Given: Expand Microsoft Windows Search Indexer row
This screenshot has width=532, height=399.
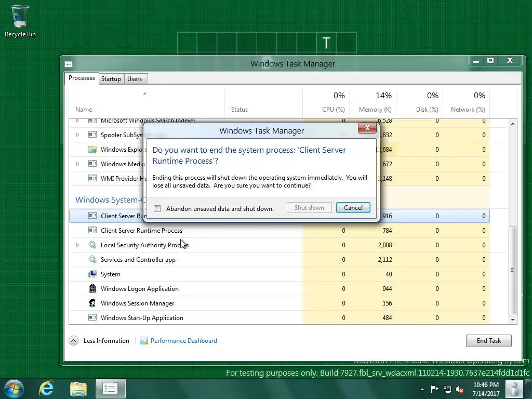Looking at the screenshot, I should tap(77, 121).
